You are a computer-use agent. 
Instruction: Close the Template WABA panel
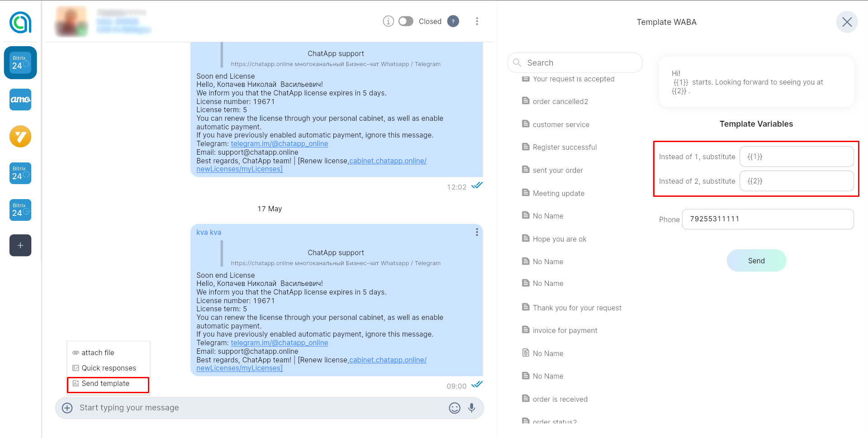[x=847, y=22]
